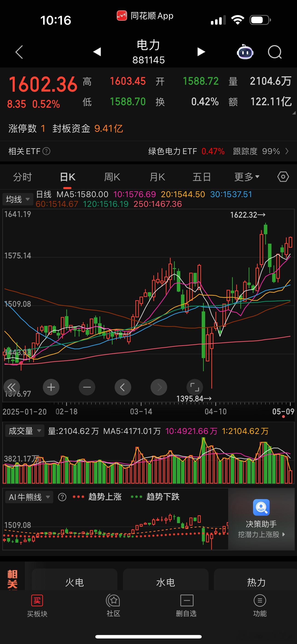The height and width of the screenshot is (644, 297).
Task: Tap the back arrow icon
Action: tap(19, 52)
